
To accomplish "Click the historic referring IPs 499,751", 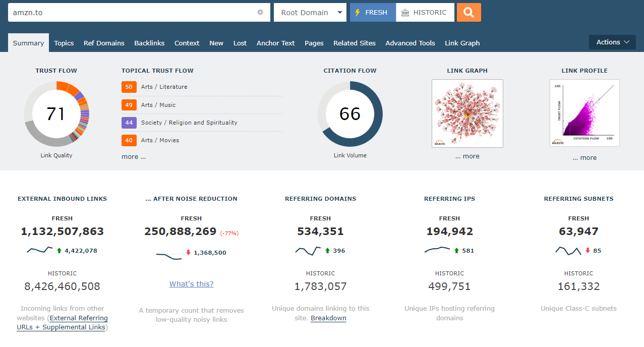I will 450,286.
